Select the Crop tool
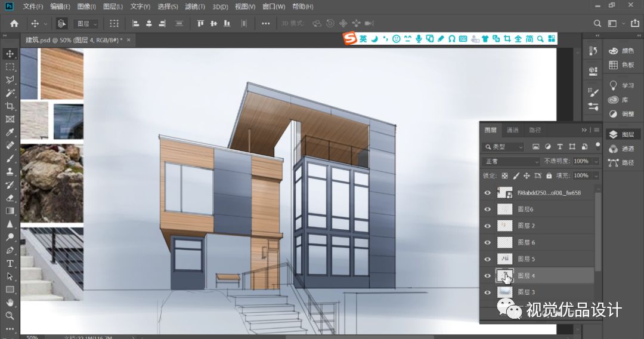This screenshot has height=339, width=644. 10,106
